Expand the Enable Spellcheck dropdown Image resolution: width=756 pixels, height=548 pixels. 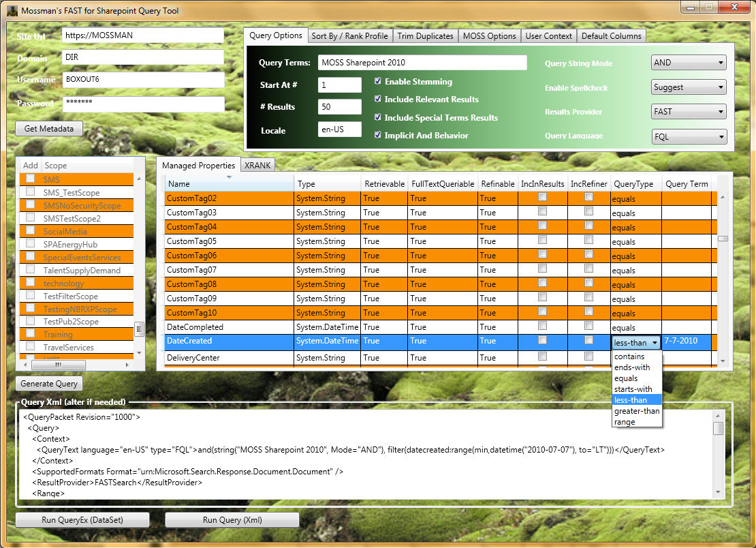(689, 87)
